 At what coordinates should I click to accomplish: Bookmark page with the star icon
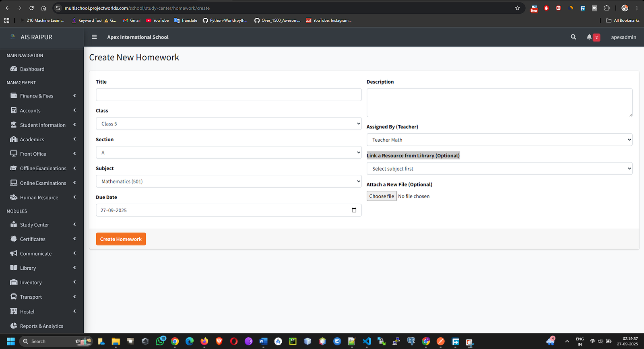[x=517, y=8]
